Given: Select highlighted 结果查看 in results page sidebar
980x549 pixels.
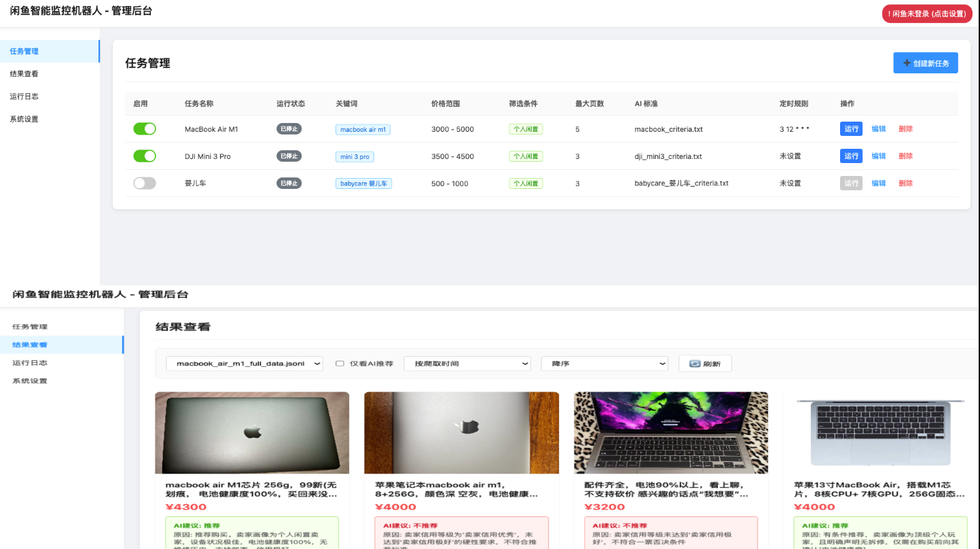Looking at the screenshot, I should (x=62, y=344).
